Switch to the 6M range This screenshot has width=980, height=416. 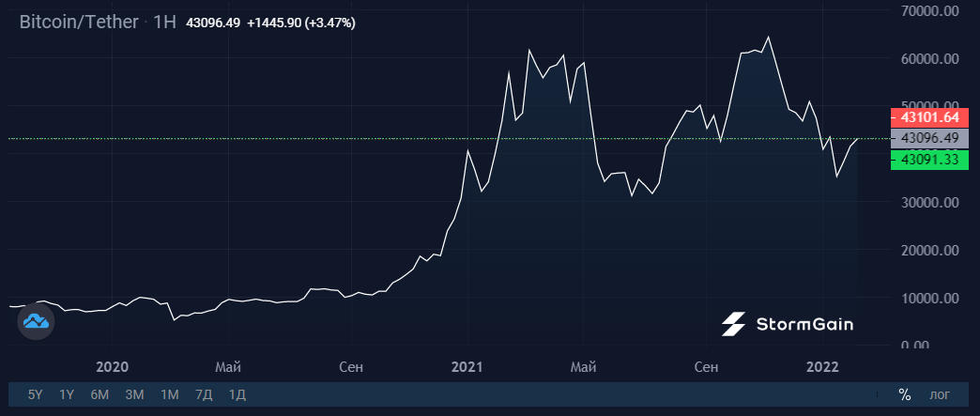click(x=100, y=394)
